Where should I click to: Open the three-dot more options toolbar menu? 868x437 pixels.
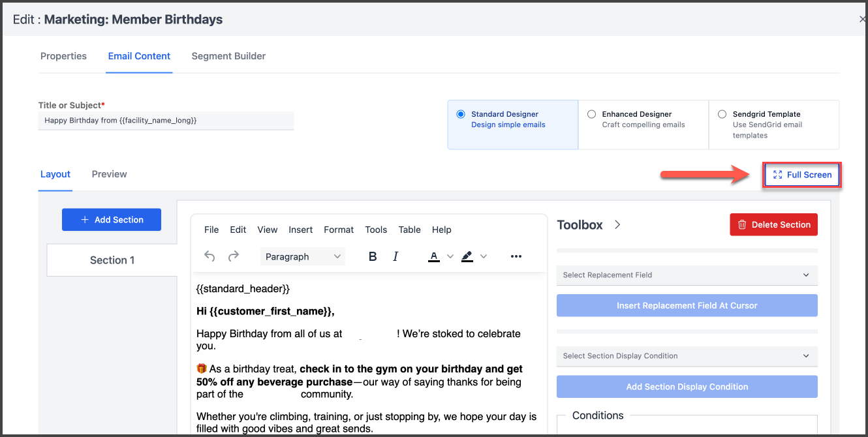516,256
